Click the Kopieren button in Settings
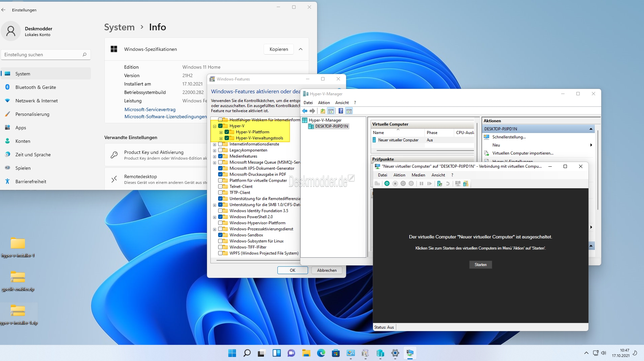644x361 pixels. click(279, 49)
